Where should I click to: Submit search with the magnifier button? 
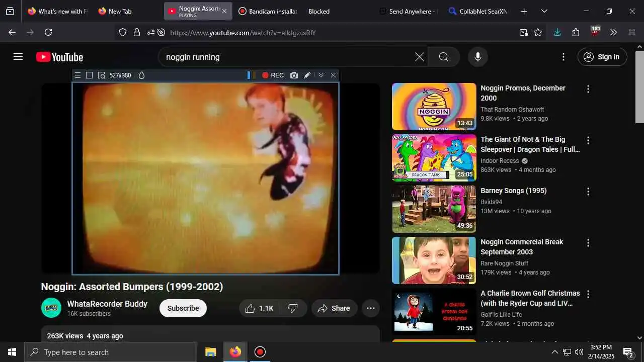(x=444, y=57)
